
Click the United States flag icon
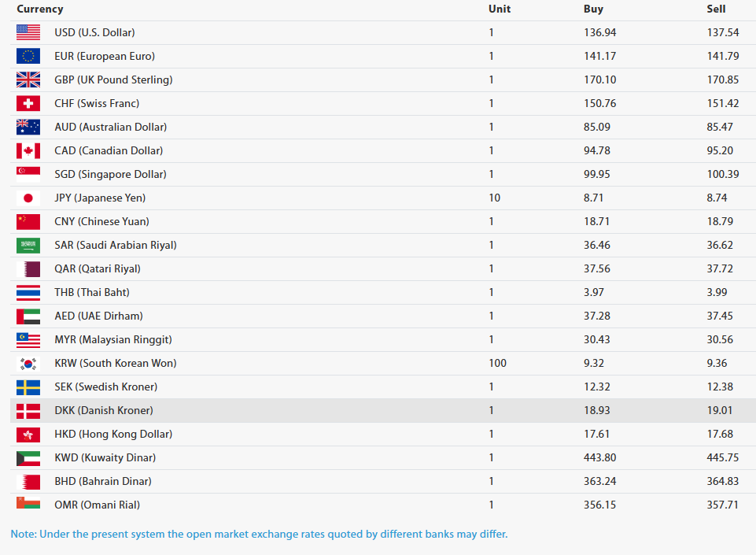click(x=28, y=32)
